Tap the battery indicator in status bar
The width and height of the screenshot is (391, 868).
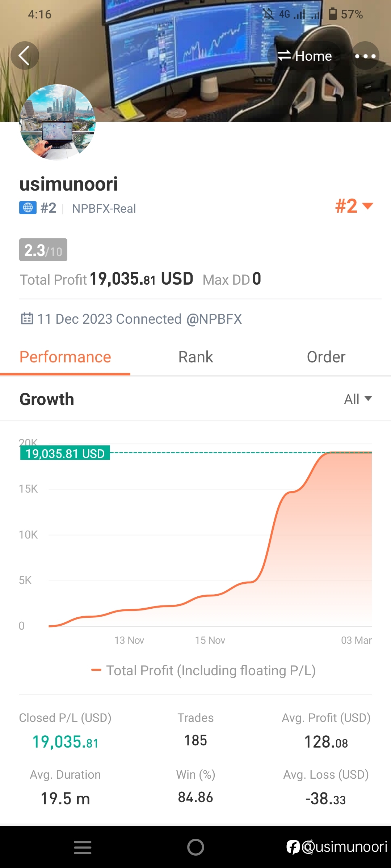(333, 14)
